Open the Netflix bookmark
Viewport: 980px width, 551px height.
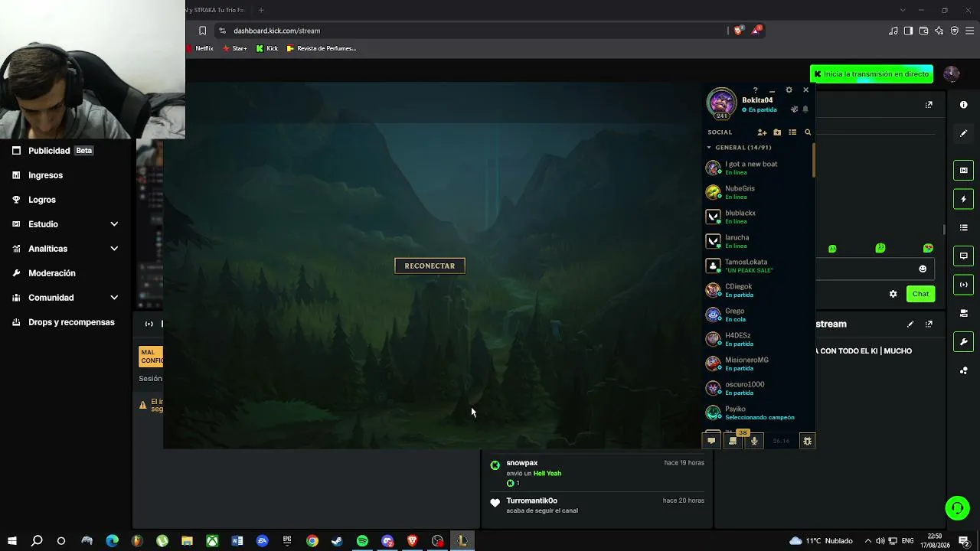200,48
